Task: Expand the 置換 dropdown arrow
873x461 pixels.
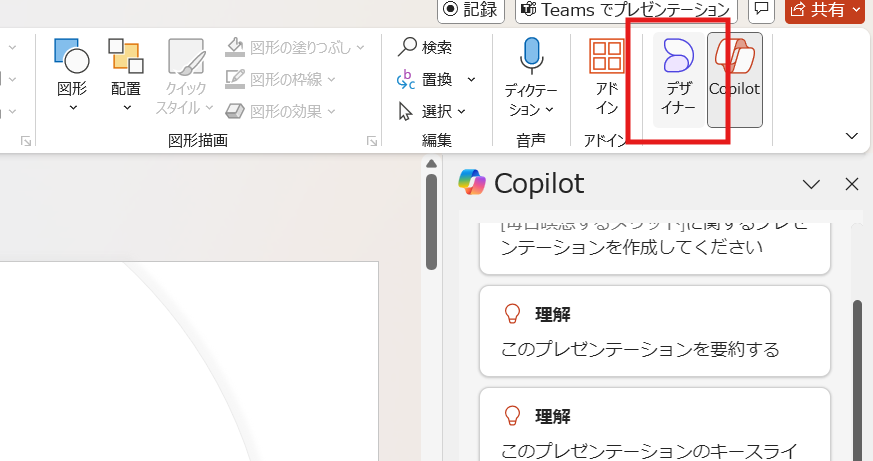Action: tap(471, 80)
